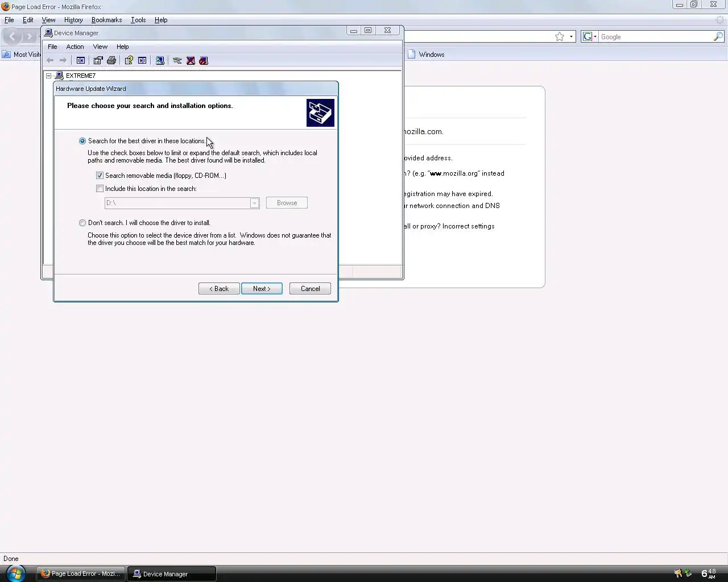The width and height of the screenshot is (728, 582).
Task: Click the 'Done' status bar text
Action: pos(11,559)
